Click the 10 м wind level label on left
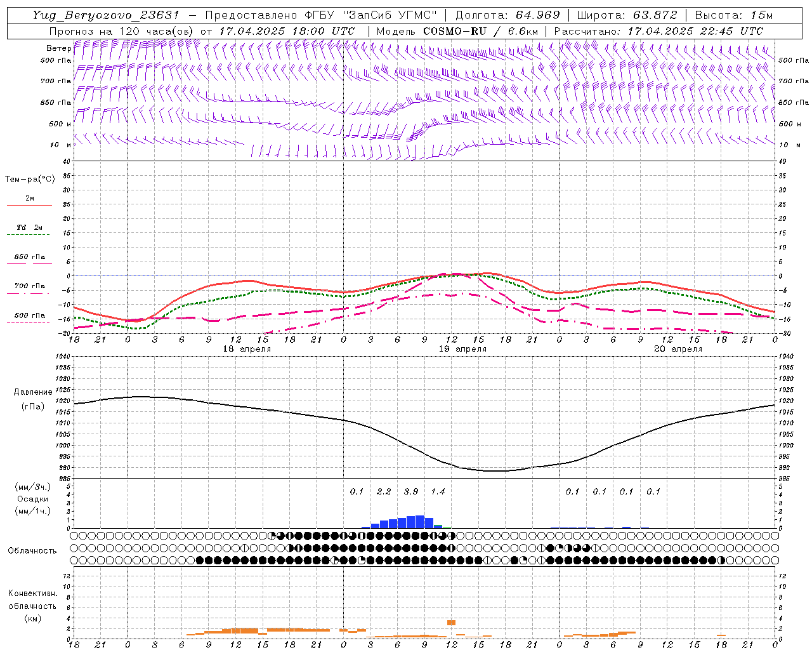The height and width of the screenshot is (650, 812). tap(61, 145)
